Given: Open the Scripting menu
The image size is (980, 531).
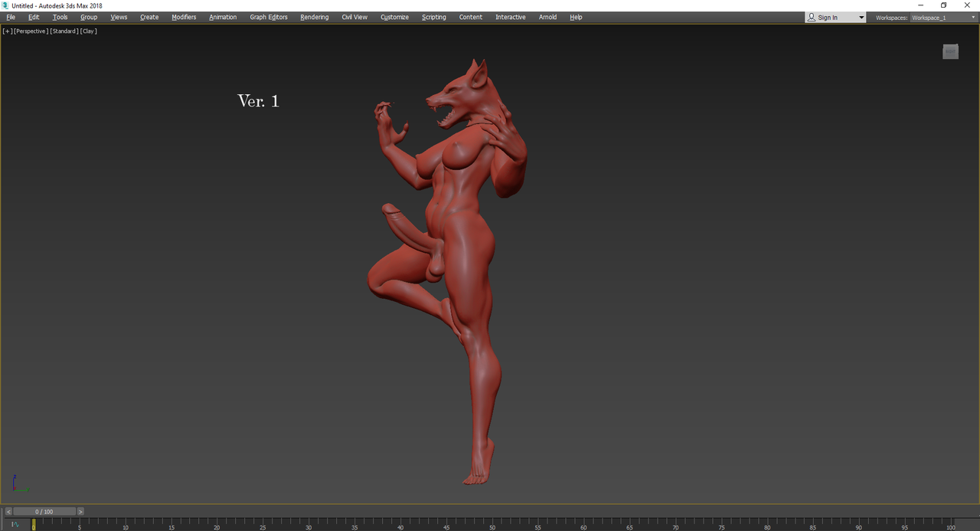Looking at the screenshot, I should tap(433, 17).
